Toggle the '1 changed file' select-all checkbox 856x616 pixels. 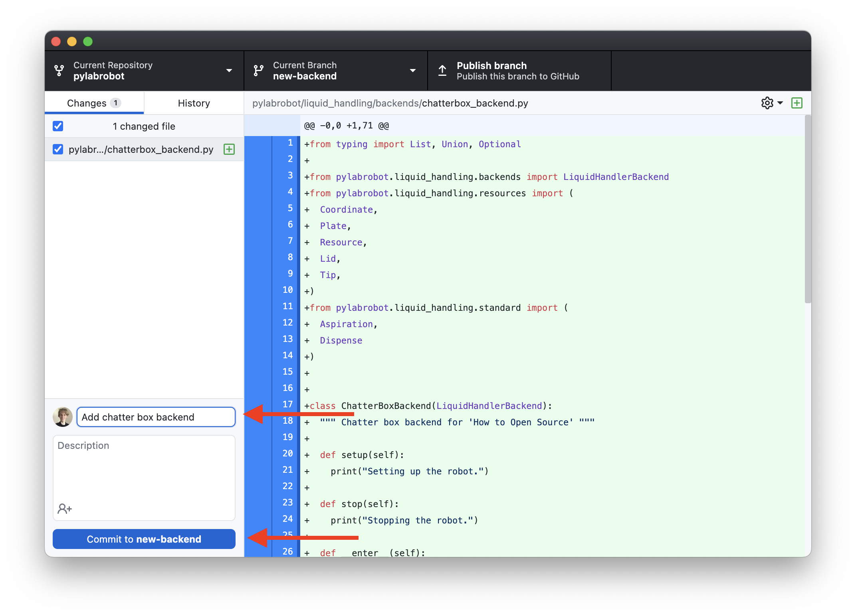(58, 126)
